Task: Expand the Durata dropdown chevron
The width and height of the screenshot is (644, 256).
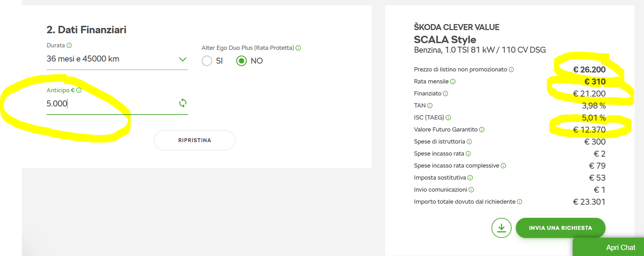Action: 183,59
